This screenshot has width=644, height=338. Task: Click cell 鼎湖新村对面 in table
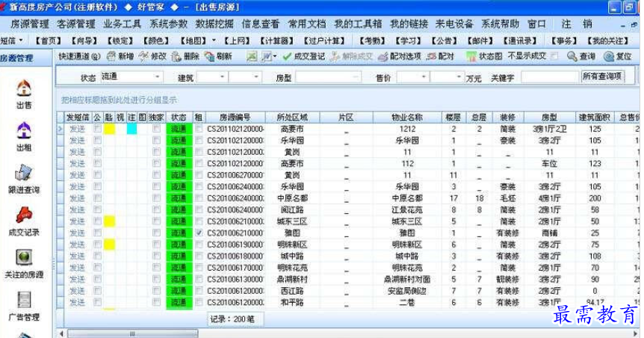pos(407,279)
